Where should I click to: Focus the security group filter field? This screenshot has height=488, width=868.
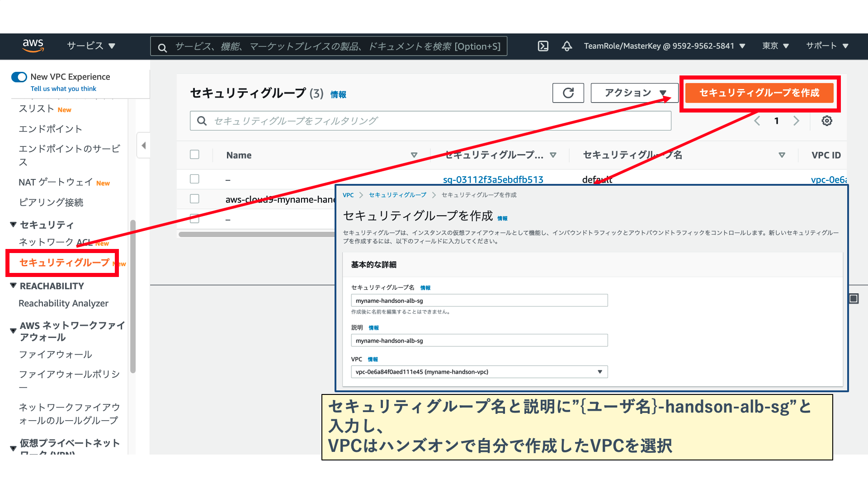(x=430, y=121)
